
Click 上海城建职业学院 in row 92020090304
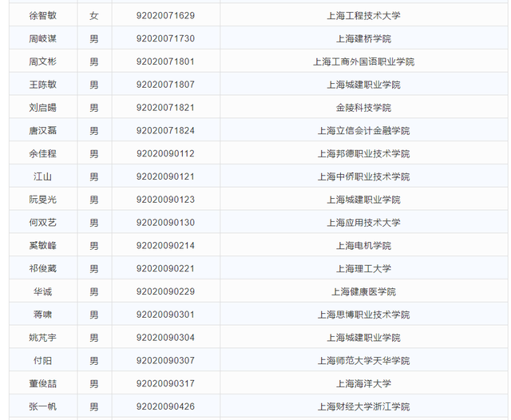pyautogui.click(x=364, y=338)
